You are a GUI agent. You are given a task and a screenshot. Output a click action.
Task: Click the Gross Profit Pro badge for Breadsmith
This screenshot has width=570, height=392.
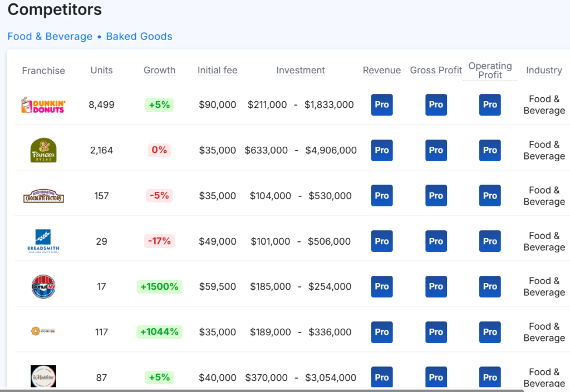(x=436, y=241)
